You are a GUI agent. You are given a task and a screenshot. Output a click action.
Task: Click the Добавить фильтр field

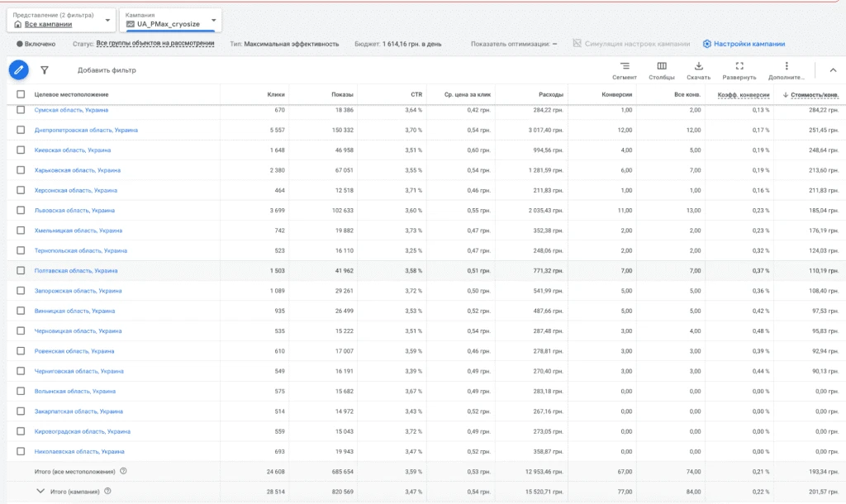point(107,70)
